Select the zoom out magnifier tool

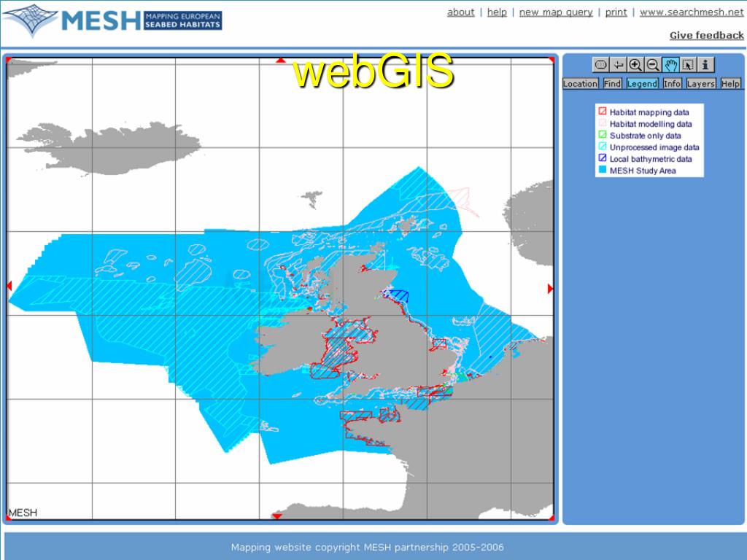pos(653,64)
